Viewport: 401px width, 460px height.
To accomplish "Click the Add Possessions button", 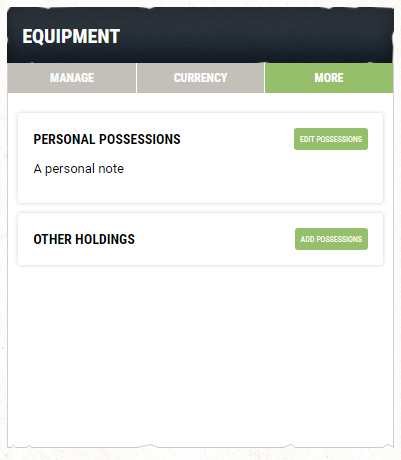I will (331, 239).
